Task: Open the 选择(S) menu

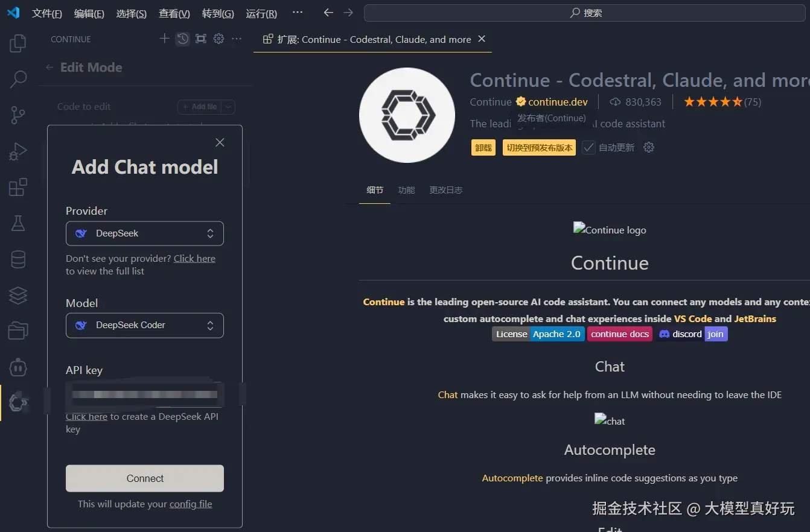Action: [132, 13]
